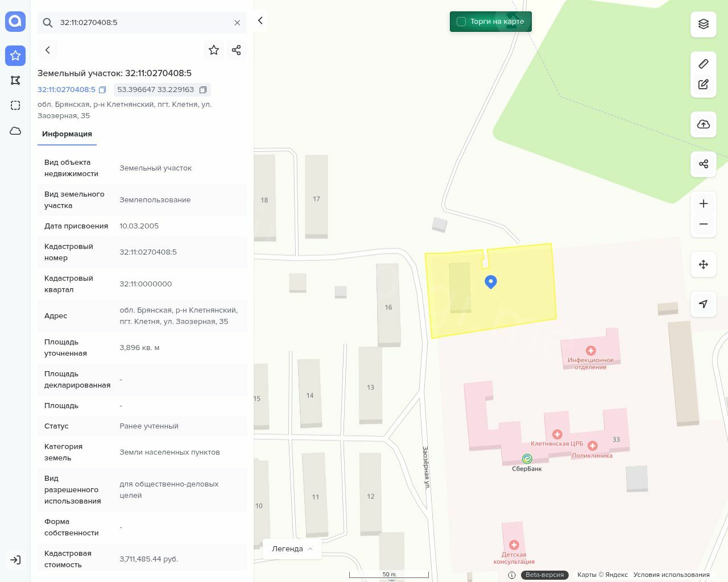The height and width of the screenshot is (582, 728).
Task: Enable the Торги на карте checkbox
Action: pyautogui.click(x=461, y=22)
